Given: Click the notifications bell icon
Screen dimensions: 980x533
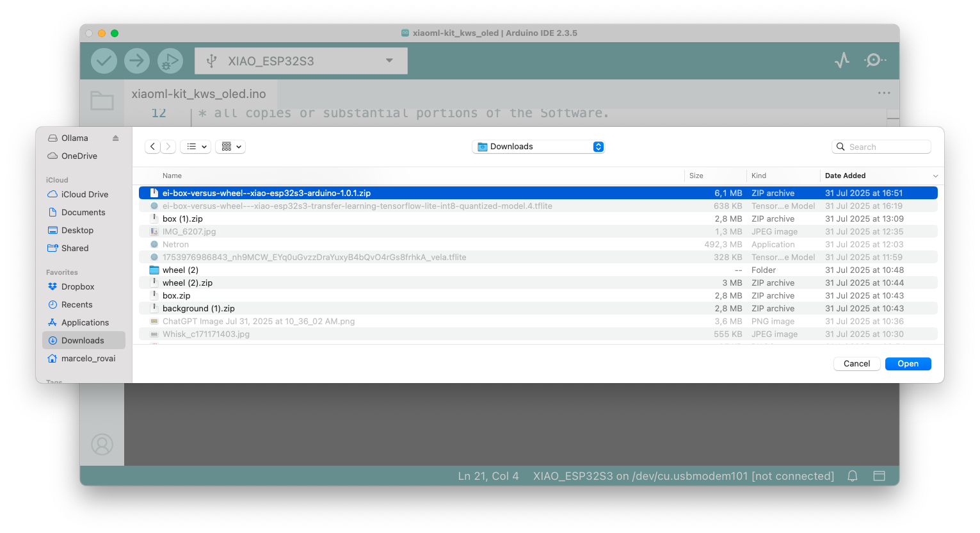Looking at the screenshot, I should click(853, 476).
